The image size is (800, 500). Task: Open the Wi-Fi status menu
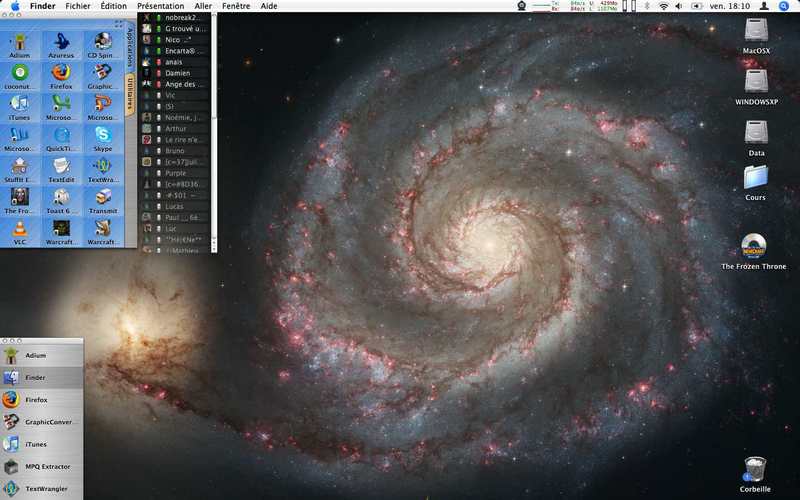[662, 6]
